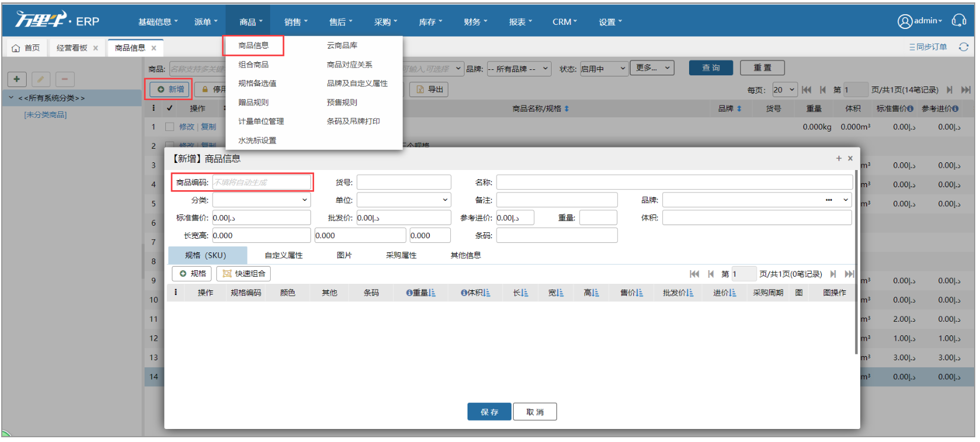Click the 名称 input field in dialog
The image size is (980, 442).
click(674, 182)
